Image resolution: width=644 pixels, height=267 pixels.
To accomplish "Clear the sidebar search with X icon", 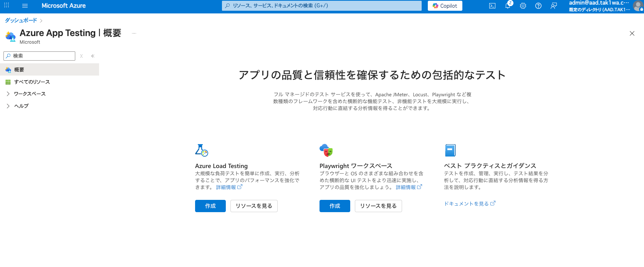I will (81, 56).
